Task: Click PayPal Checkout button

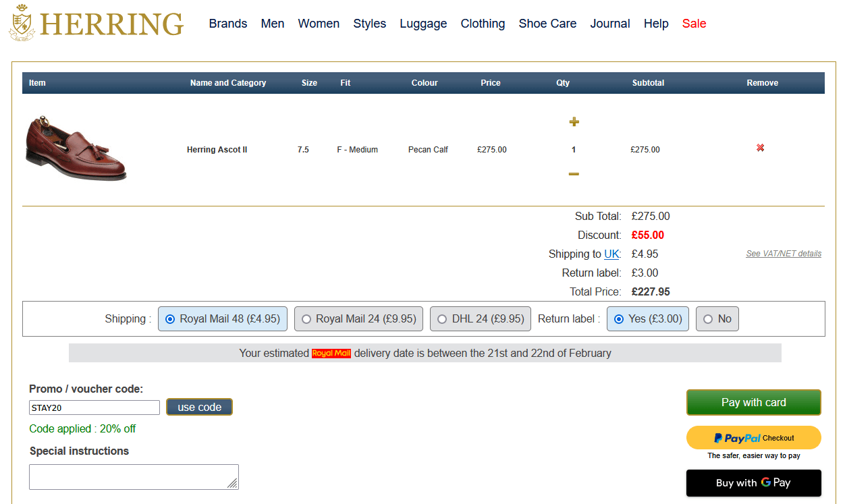Action: pyautogui.click(x=754, y=438)
